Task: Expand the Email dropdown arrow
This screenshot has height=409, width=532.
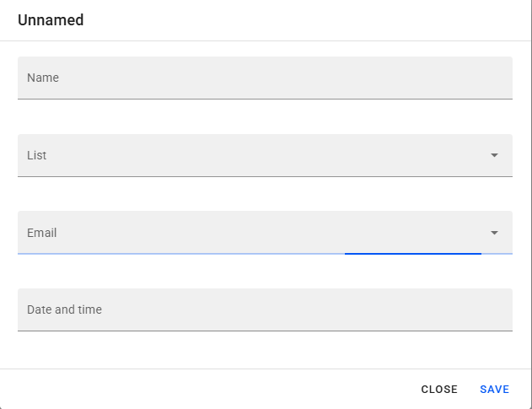Action: click(494, 233)
